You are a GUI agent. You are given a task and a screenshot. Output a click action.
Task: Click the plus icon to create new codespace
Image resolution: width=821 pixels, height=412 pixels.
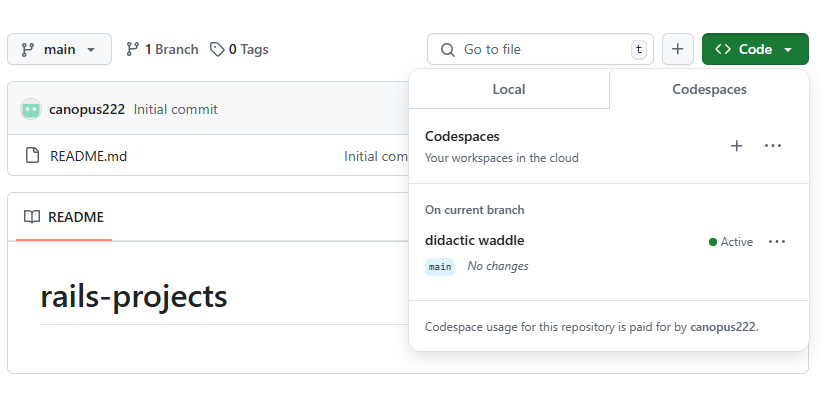coord(737,146)
